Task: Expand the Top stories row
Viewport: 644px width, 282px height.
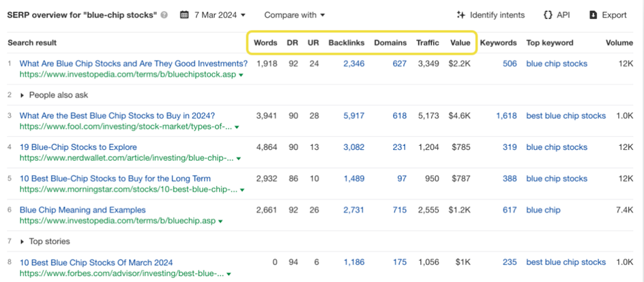Action: point(45,241)
